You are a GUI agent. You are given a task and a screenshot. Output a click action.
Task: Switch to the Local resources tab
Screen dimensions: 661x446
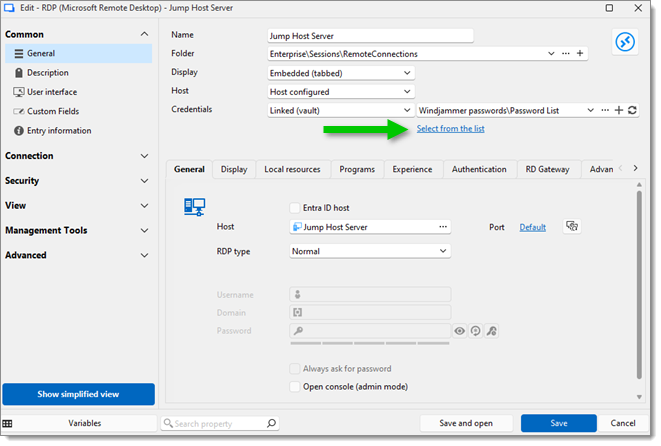[292, 169]
